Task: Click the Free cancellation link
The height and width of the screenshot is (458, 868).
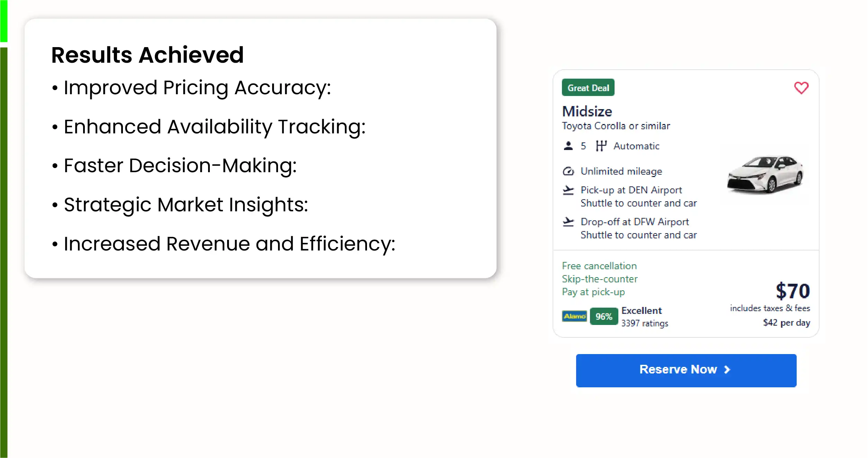Action: pyautogui.click(x=599, y=266)
